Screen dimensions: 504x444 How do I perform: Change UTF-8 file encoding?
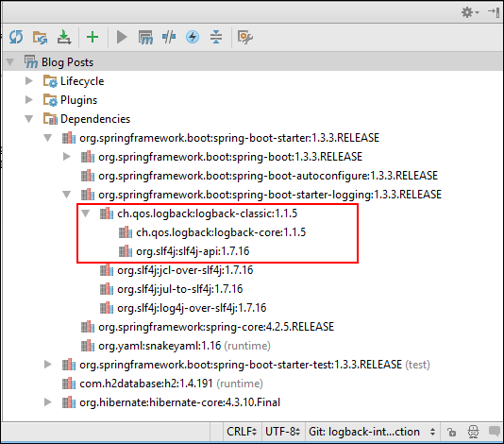[x=283, y=432]
